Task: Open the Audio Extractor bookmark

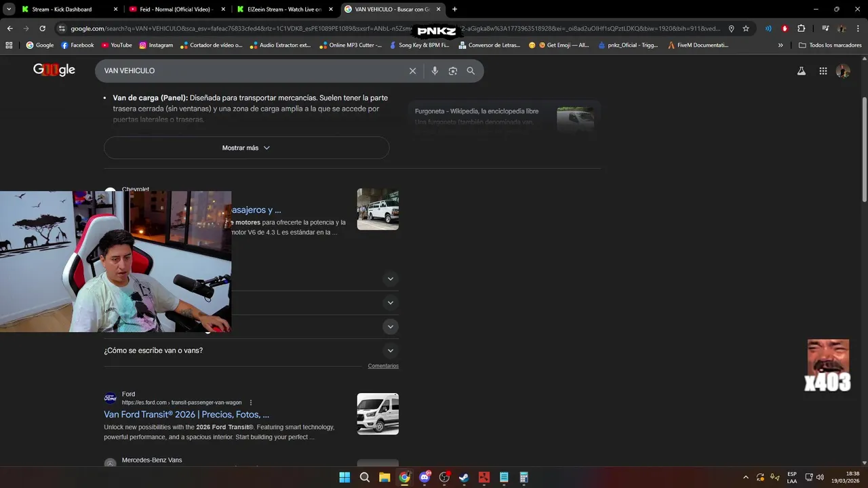Action: tap(280, 45)
